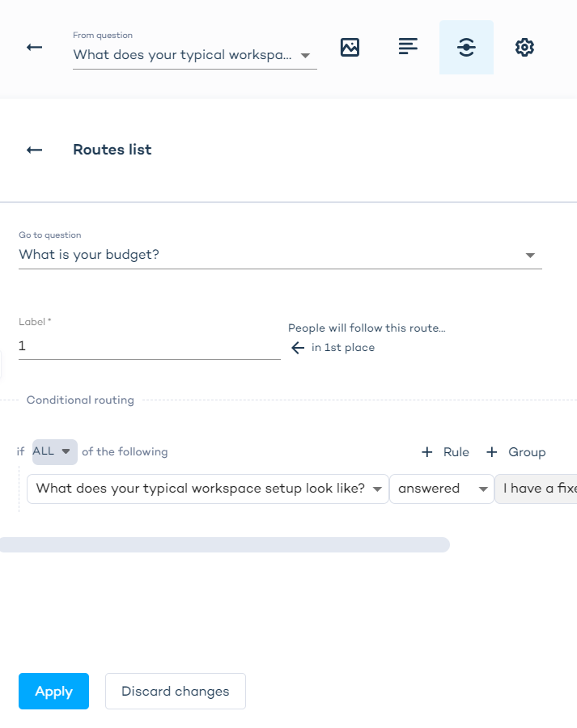
Task: Open the 'answered' comparison dropdown
Action: click(x=441, y=489)
